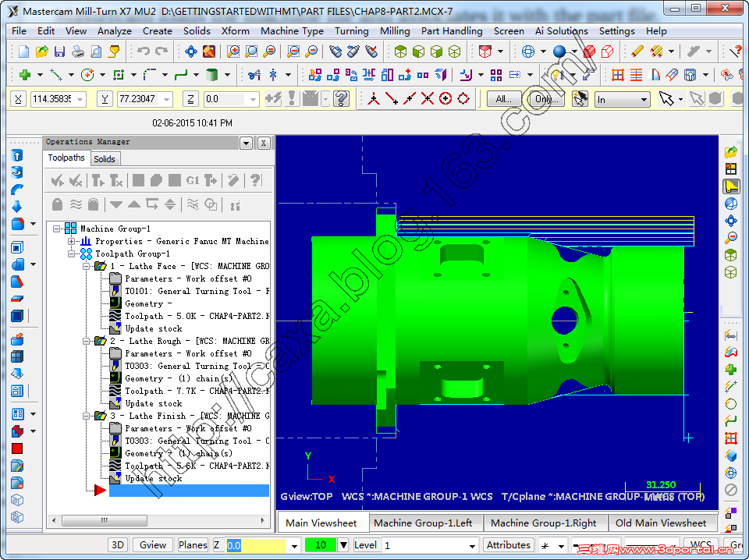Screen dimensions: 749x560
Task: Click the blue up arrow icon in left sidebar
Action: (x=17, y=156)
